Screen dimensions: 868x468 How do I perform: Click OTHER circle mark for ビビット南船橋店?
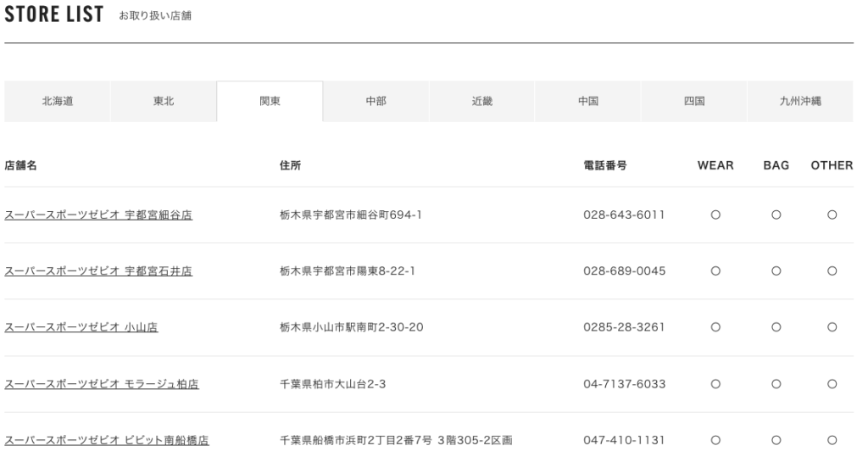(x=832, y=440)
